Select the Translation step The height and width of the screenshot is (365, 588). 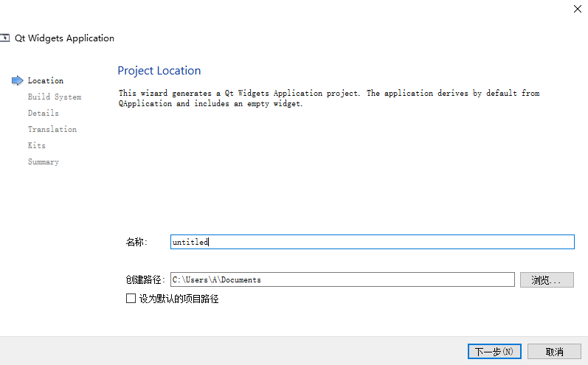tap(52, 129)
